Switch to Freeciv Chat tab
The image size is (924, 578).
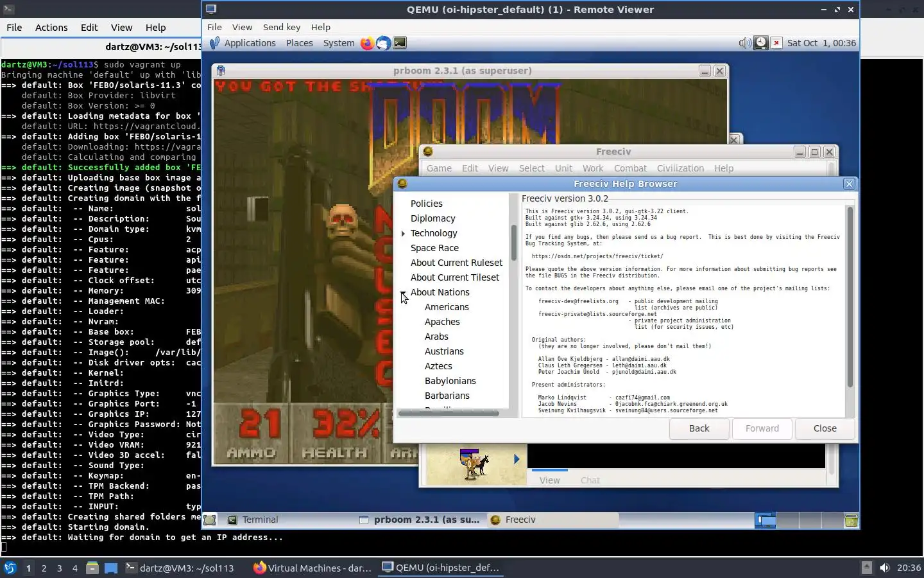click(590, 480)
